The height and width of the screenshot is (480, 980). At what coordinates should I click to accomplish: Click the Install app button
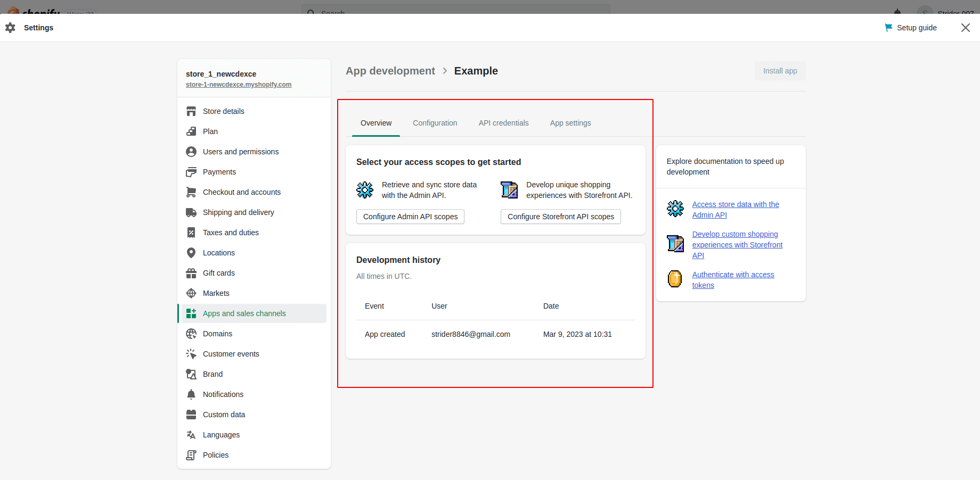click(780, 71)
